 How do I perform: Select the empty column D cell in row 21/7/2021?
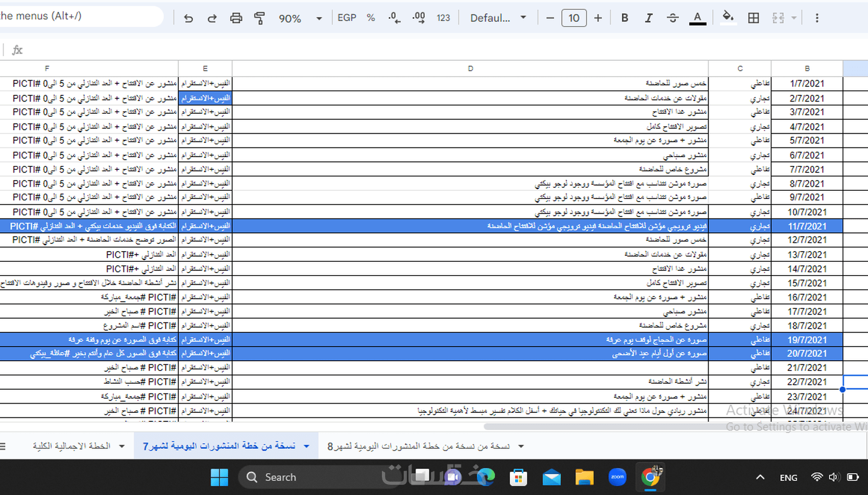(x=470, y=368)
